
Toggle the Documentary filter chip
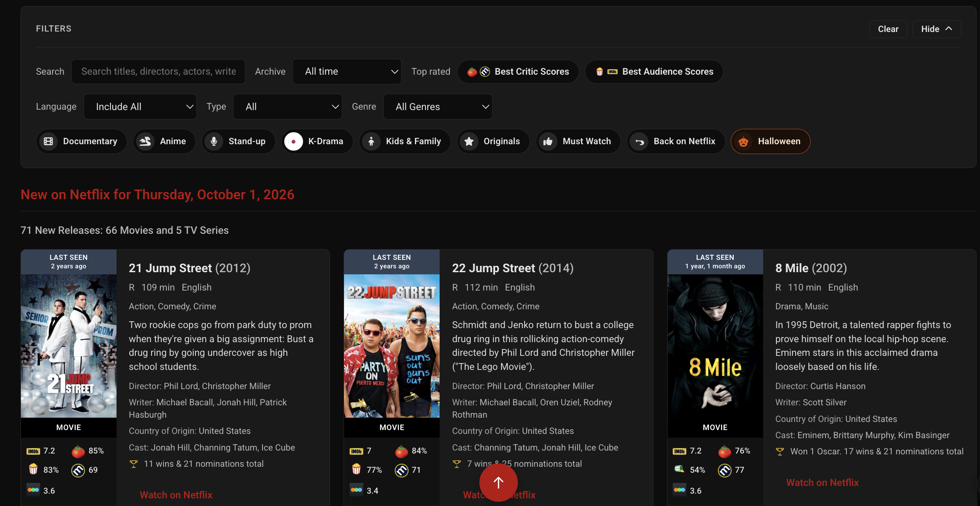(82, 141)
